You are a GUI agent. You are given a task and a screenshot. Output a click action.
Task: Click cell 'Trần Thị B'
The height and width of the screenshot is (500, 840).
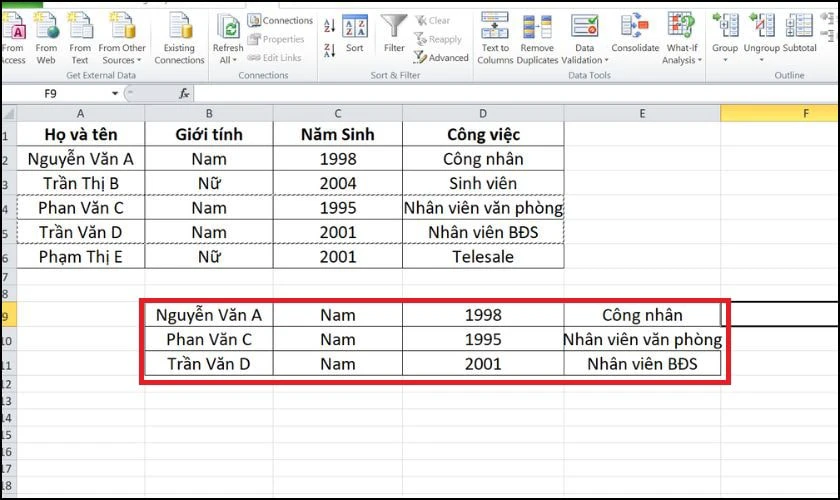coord(80,183)
